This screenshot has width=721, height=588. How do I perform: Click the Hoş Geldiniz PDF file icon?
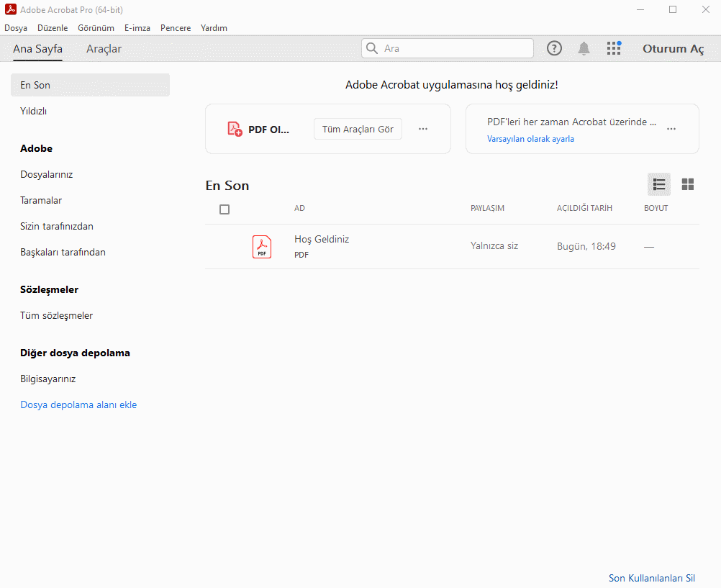click(x=262, y=246)
